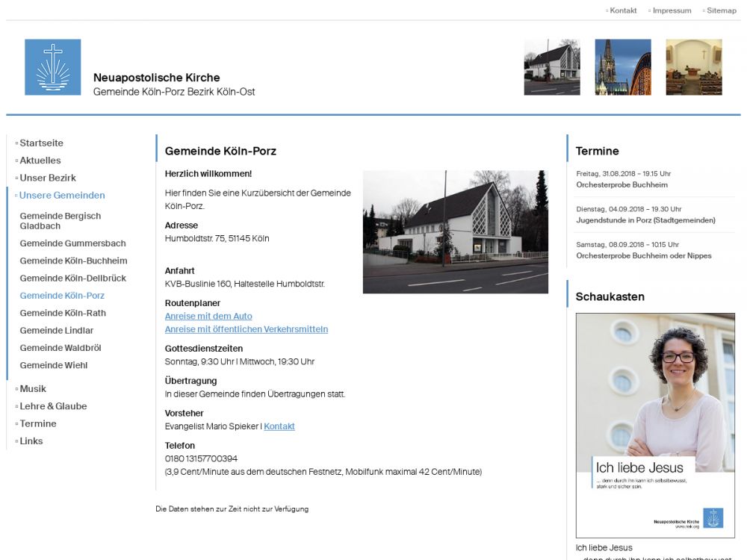Open the Cologne Cathedral header thumbnail
Image resolution: width=747 pixels, height=560 pixels.
tap(622, 67)
